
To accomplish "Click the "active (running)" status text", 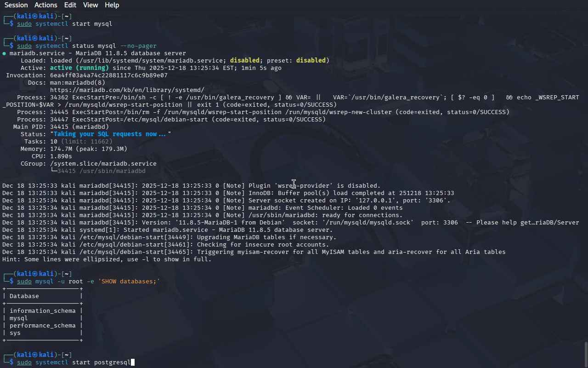I will pos(79,68).
